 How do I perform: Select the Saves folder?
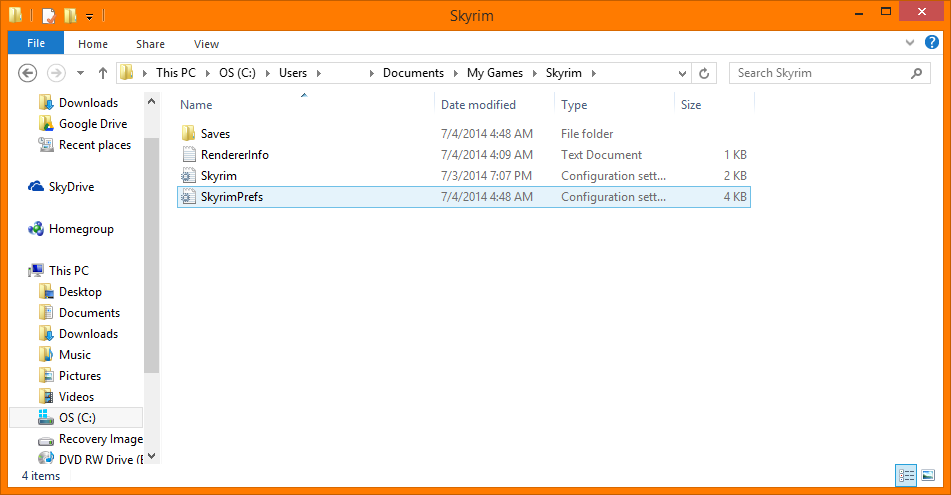coord(215,134)
